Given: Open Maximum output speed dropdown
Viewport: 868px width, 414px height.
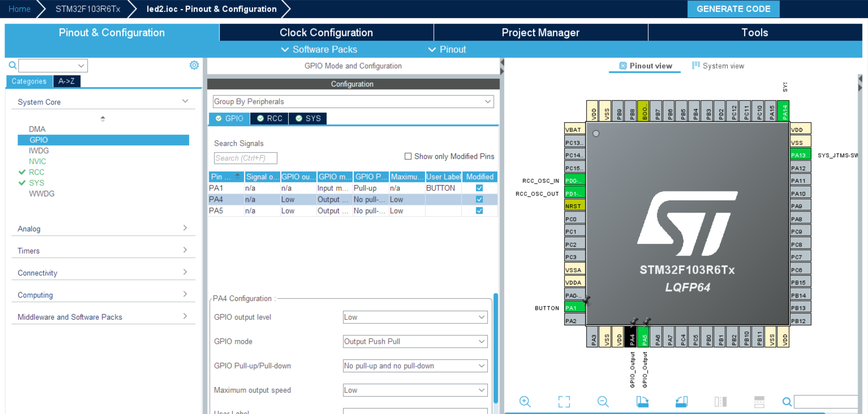Looking at the screenshot, I should (415, 390).
